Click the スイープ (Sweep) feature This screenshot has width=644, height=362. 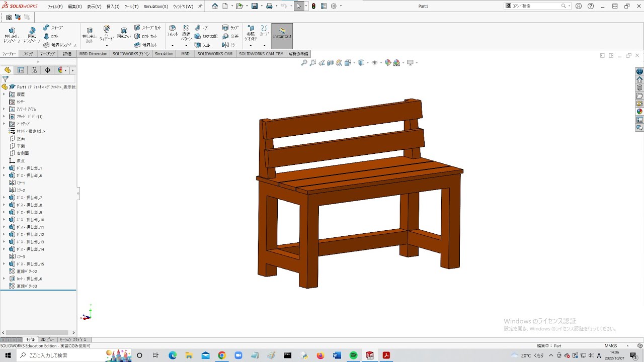53,28
